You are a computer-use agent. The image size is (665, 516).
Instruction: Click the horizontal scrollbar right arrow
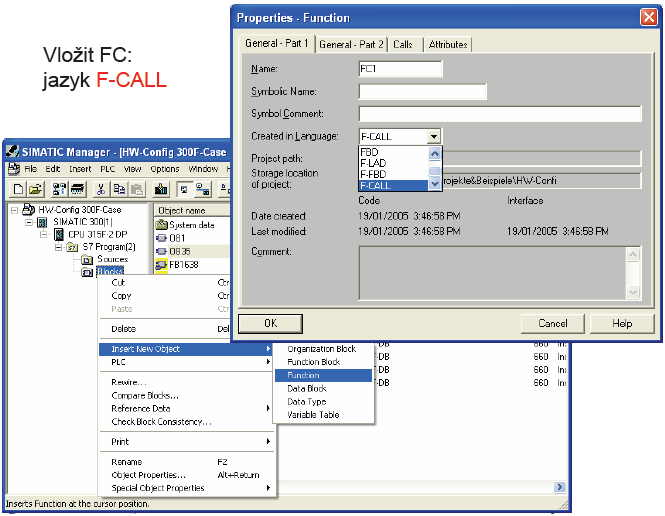point(559,487)
